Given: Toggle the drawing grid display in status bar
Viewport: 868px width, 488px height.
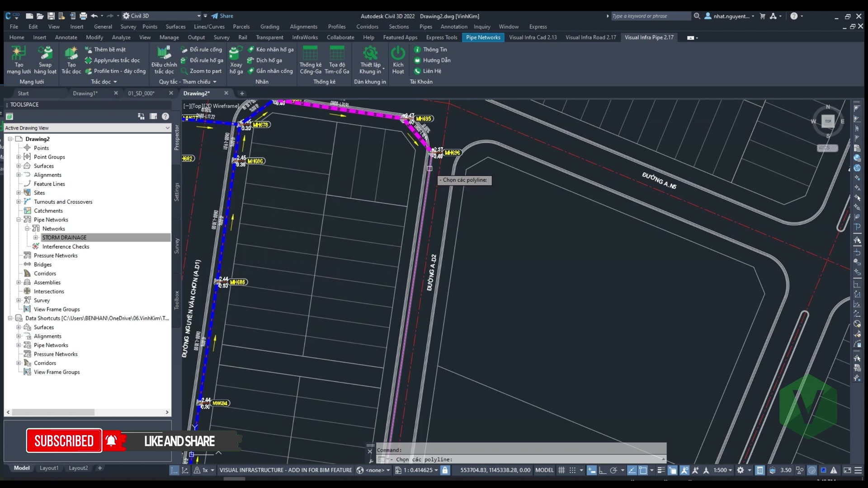Looking at the screenshot, I should click(x=561, y=470).
